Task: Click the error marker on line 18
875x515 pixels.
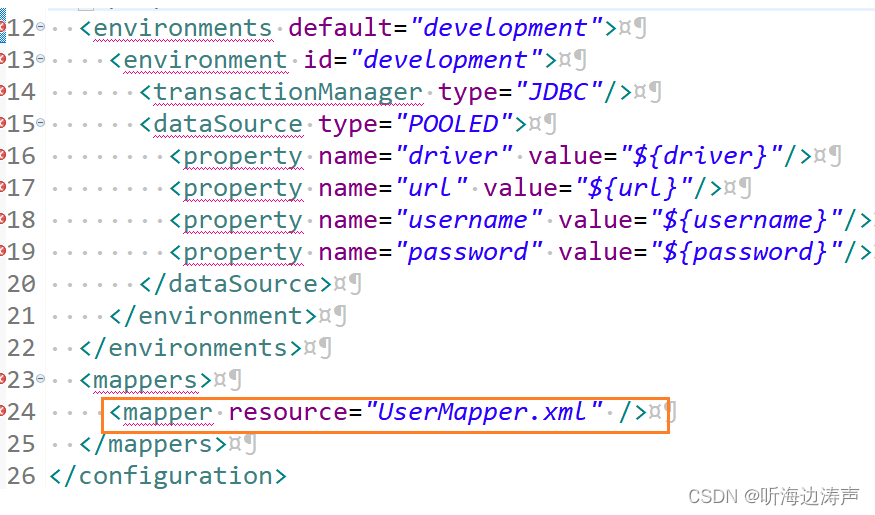Action: coord(2,218)
